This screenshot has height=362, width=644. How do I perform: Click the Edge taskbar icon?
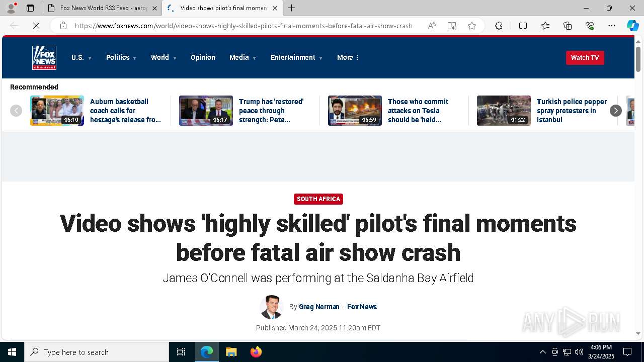(207, 352)
